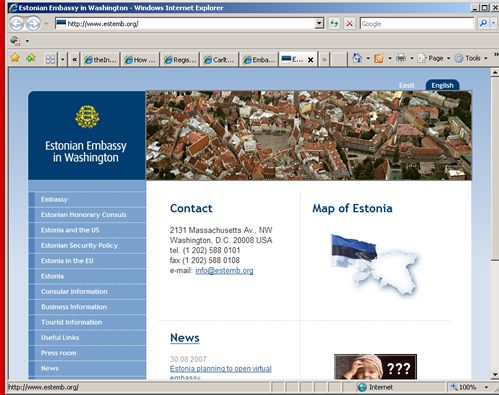The height and width of the screenshot is (395, 499).
Task: Click the browser Back arrow button
Action: pos(16,24)
